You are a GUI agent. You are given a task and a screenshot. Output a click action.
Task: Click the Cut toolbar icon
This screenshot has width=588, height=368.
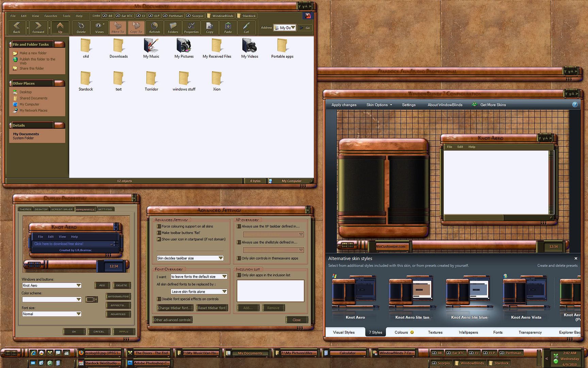click(x=246, y=27)
